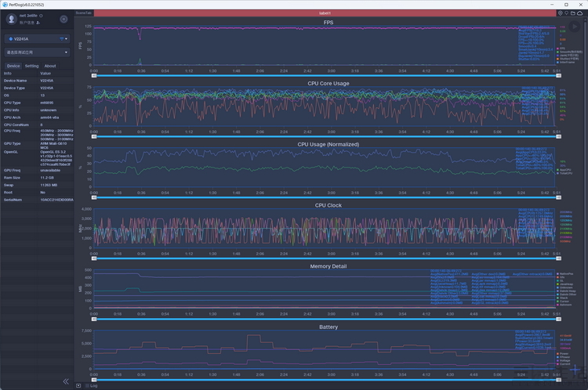The height and width of the screenshot is (390, 588).
Task: Click the CPU Core Usage chart title
Action: [x=328, y=84]
